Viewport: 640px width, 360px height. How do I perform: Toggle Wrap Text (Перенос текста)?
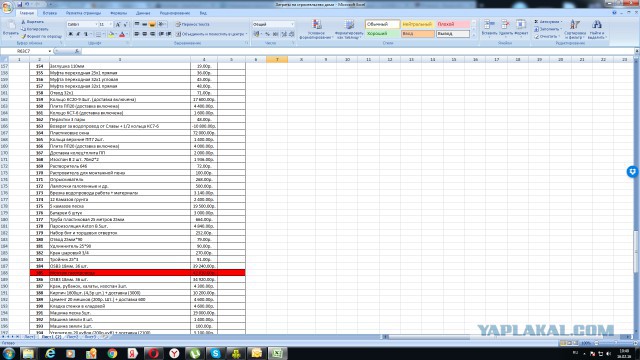pyautogui.click(x=193, y=24)
